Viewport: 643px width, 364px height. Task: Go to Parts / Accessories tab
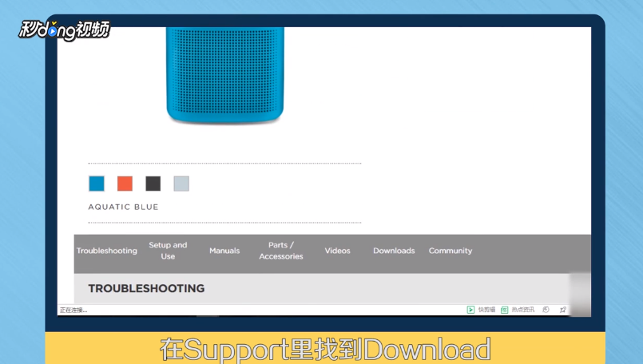pyautogui.click(x=281, y=251)
